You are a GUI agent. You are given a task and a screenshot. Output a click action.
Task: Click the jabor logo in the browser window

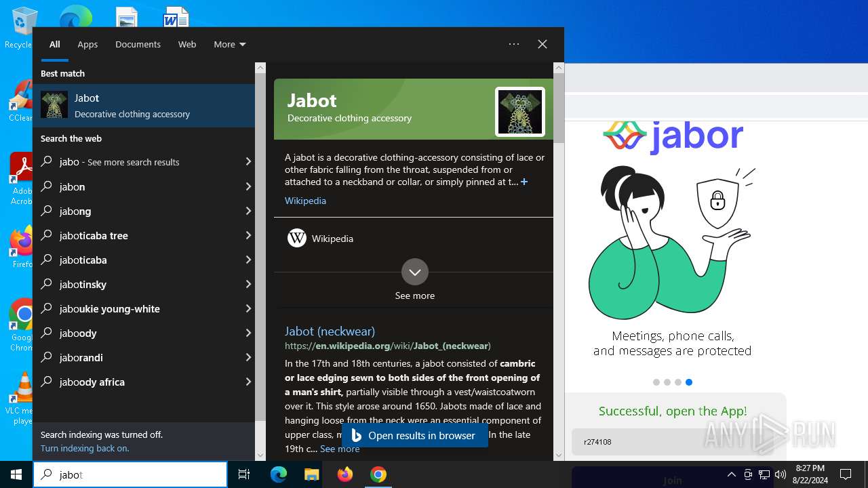(x=673, y=136)
